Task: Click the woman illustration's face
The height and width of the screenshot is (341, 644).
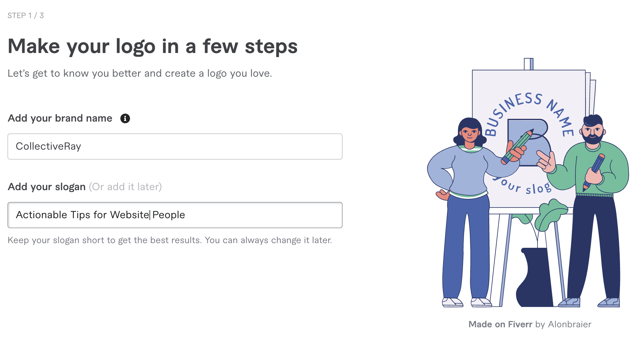Action: pos(470,134)
